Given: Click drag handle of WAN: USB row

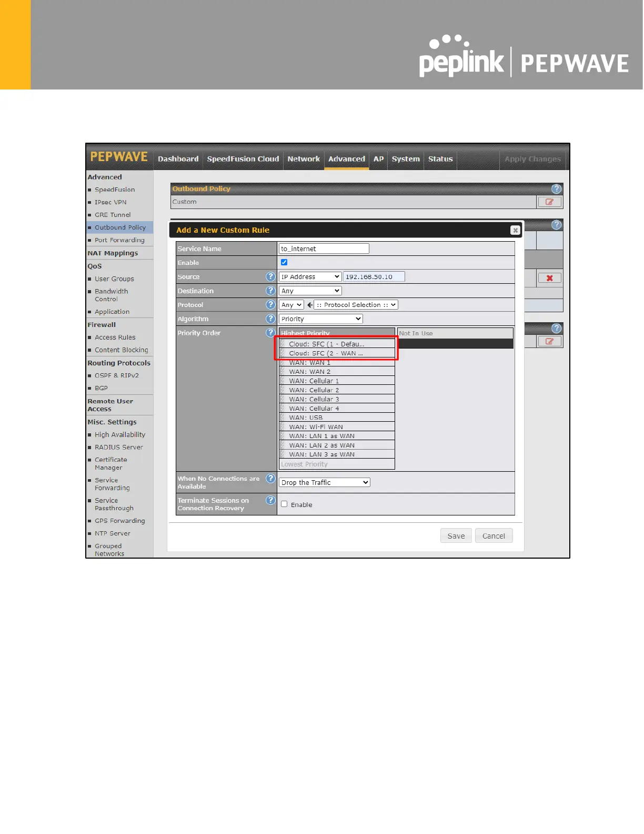Looking at the screenshot, I should pyautogui.click(x=283, y=418).
